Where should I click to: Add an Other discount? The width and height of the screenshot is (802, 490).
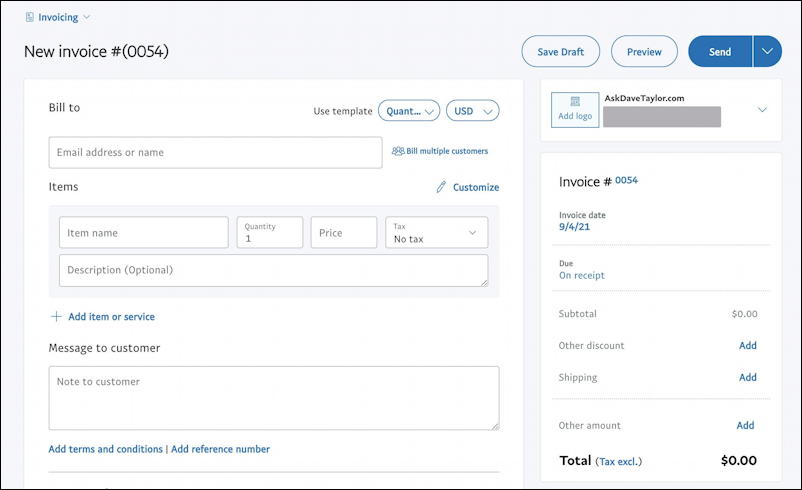(x=747, y=346)
